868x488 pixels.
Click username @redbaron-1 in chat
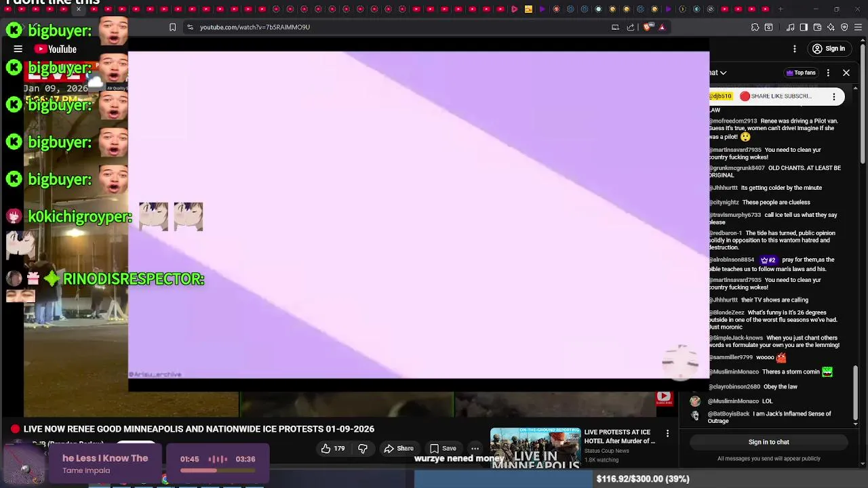(x=726, y=233)
